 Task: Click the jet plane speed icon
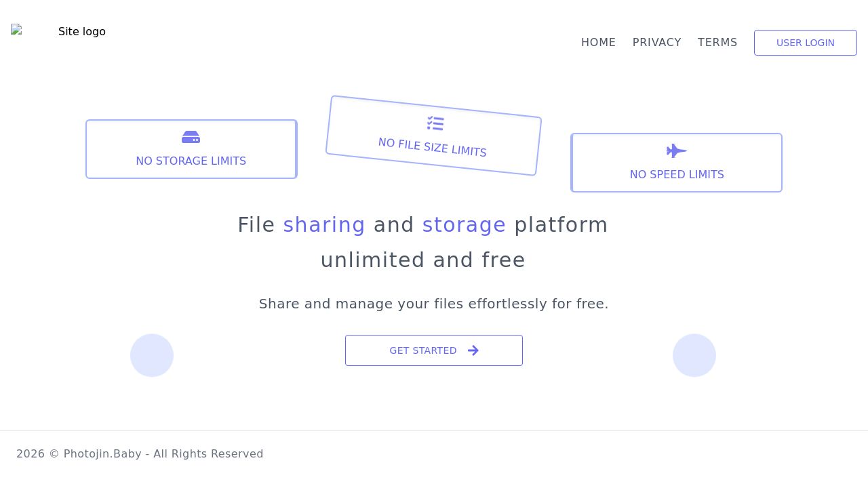point(677,151)
